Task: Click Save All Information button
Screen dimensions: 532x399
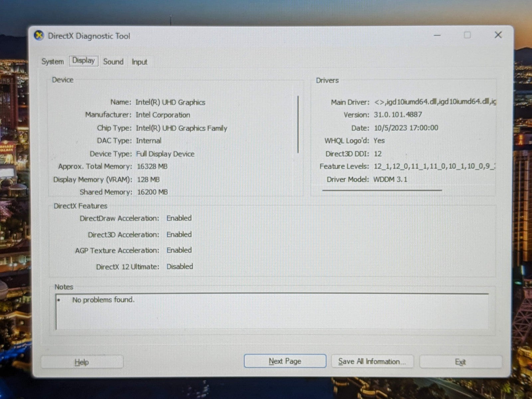Action: (372, 361)
